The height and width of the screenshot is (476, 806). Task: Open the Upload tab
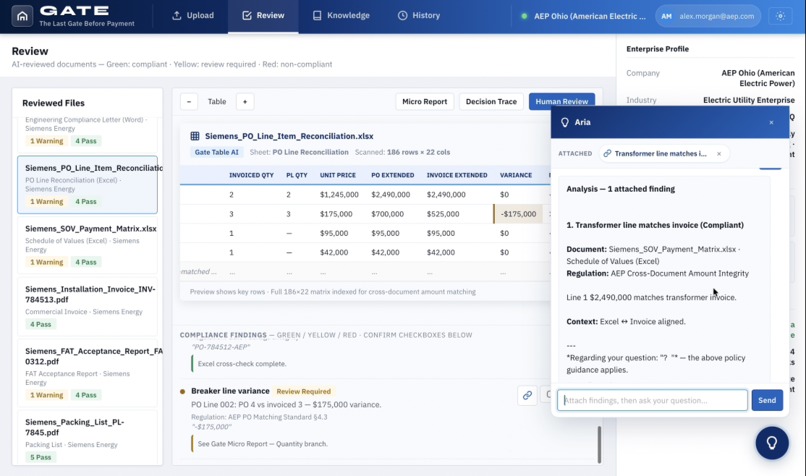pyautogui.click(x=193, y=15)
